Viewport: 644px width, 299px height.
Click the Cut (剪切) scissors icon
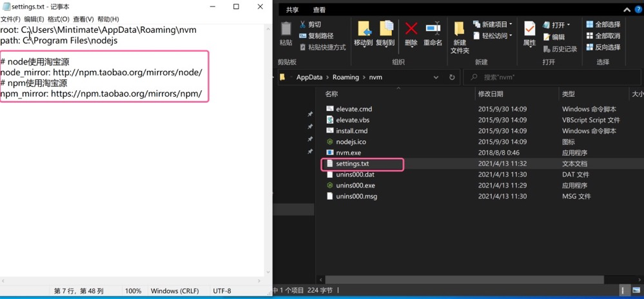(x=303, y=24)
